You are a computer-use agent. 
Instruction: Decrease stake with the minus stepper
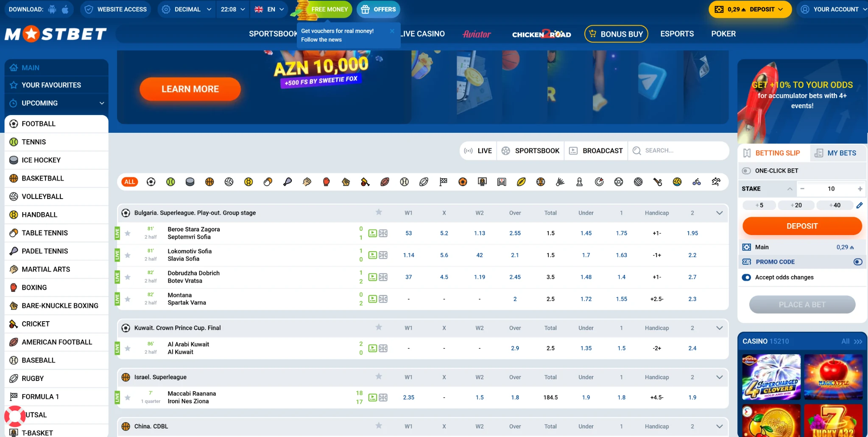click(802, 189)
